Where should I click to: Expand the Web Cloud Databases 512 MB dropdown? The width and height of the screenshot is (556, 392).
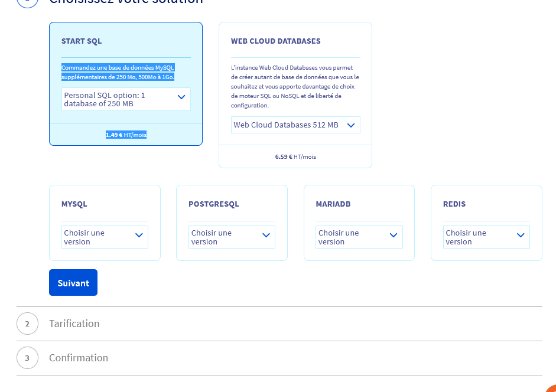pos(295,125)
